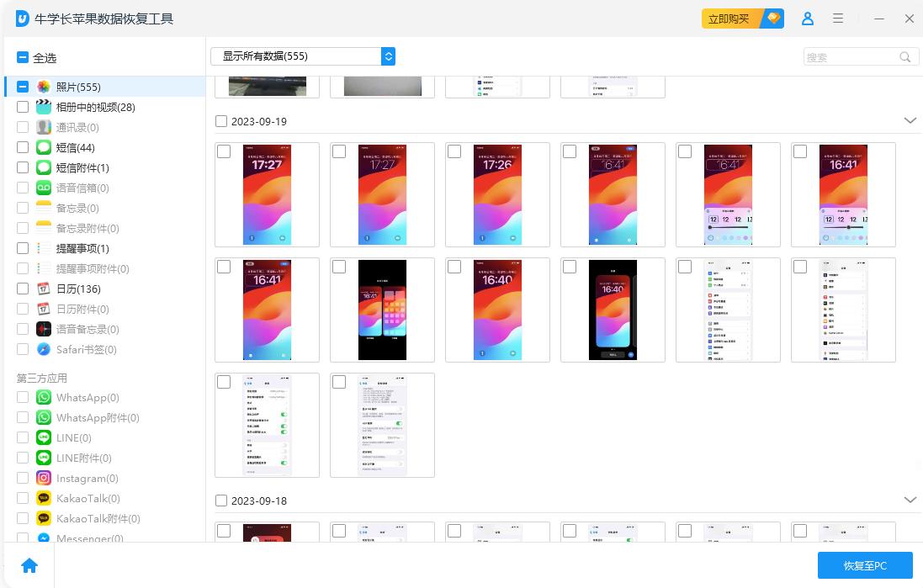Screen dimensions: 923x588
Task: Open the home icon at bottom left
Action: coord(29,564)
